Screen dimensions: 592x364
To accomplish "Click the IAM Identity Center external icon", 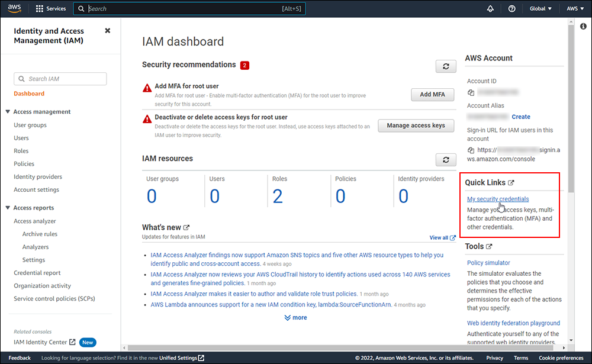I will click(72, 342).
